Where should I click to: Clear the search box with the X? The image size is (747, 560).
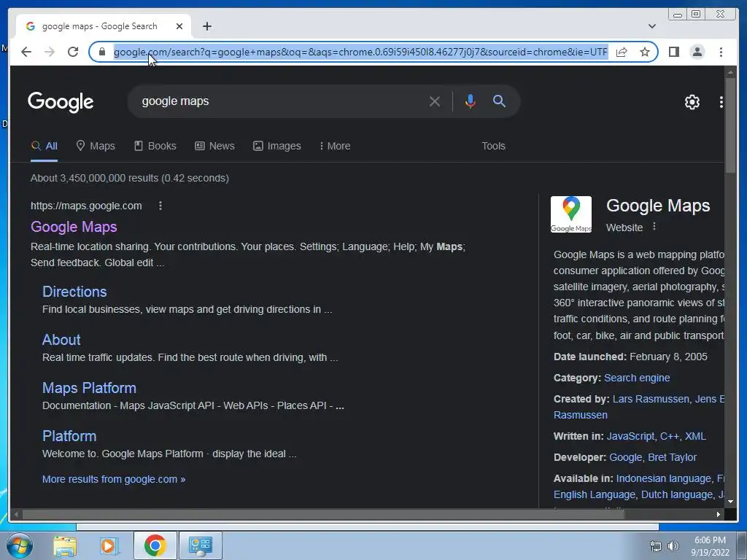[x=435, y=101]
